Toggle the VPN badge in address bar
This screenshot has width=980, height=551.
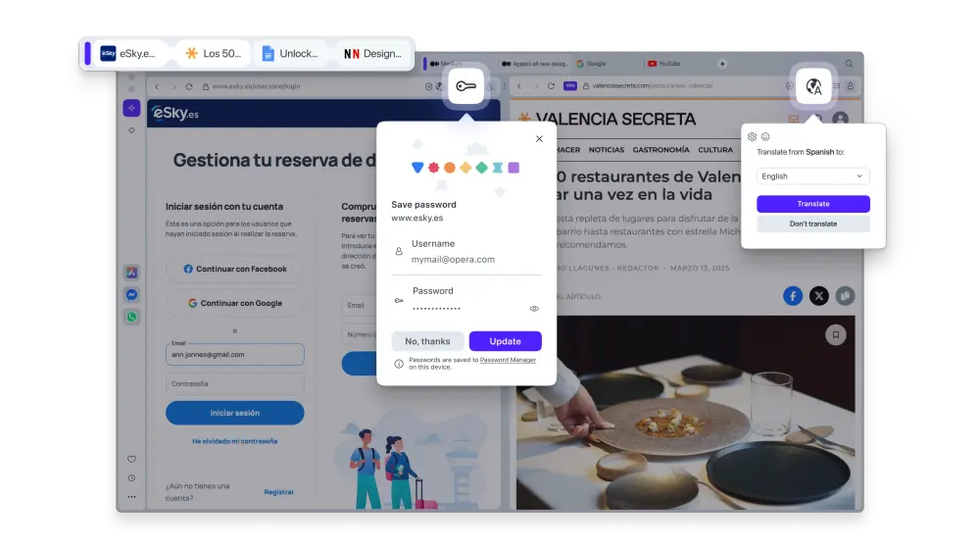coord(570,85)
